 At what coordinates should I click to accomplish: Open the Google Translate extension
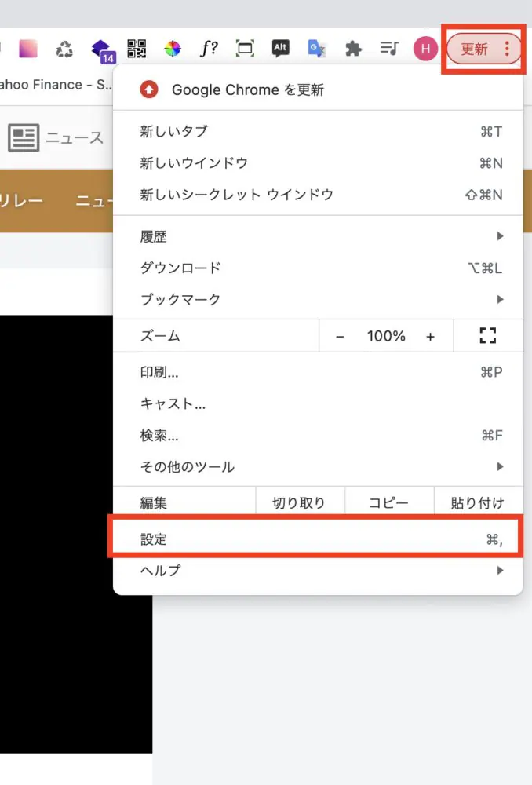click(x=317, y=49)
